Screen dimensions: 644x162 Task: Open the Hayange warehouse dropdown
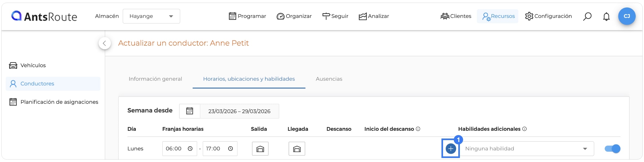pos(151,16)
